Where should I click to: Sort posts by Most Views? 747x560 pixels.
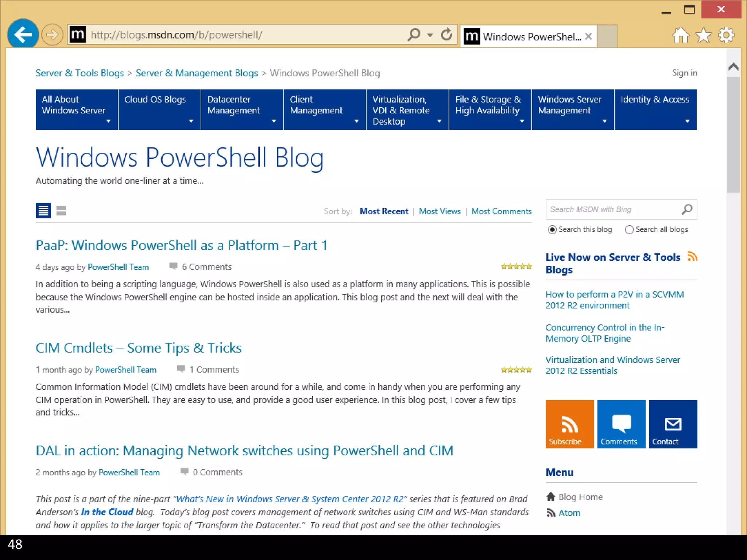pos(440,211)
